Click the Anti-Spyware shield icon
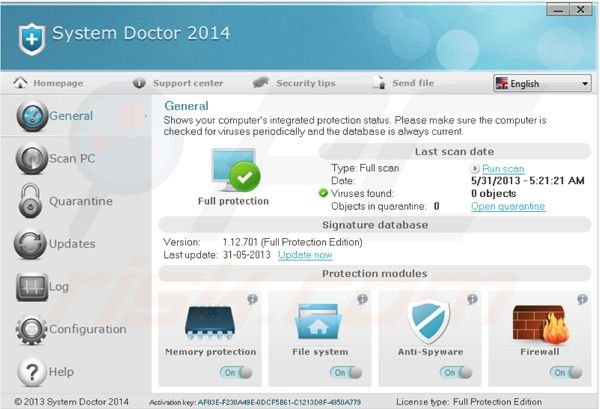The width and height of the screenshot is (600, 409). pyautogui.click(x=429, y=322)
